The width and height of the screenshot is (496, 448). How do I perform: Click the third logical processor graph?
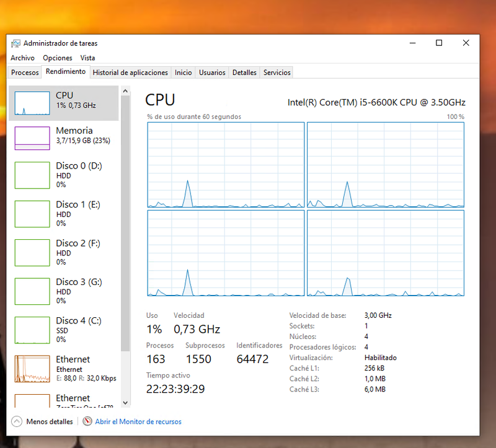(x=226, y=253)
